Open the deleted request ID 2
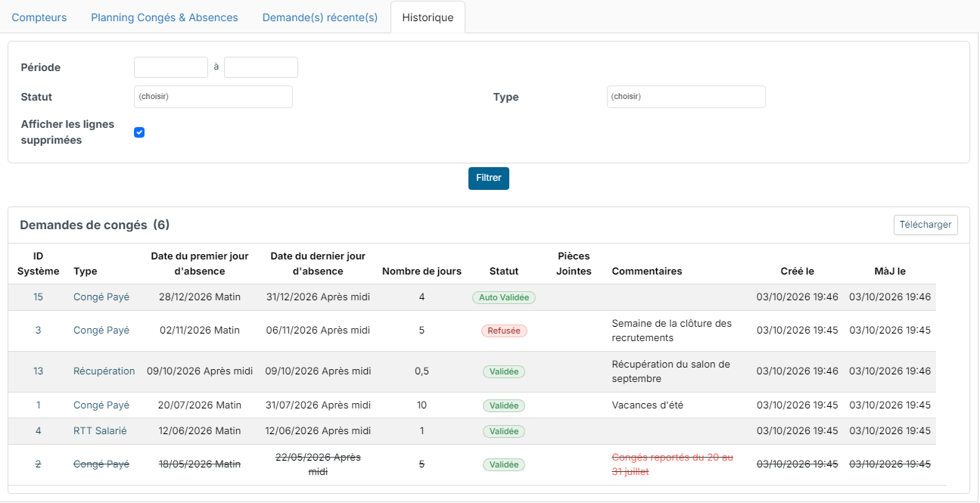This screenshot has height=503, width=980. point(38,464)
